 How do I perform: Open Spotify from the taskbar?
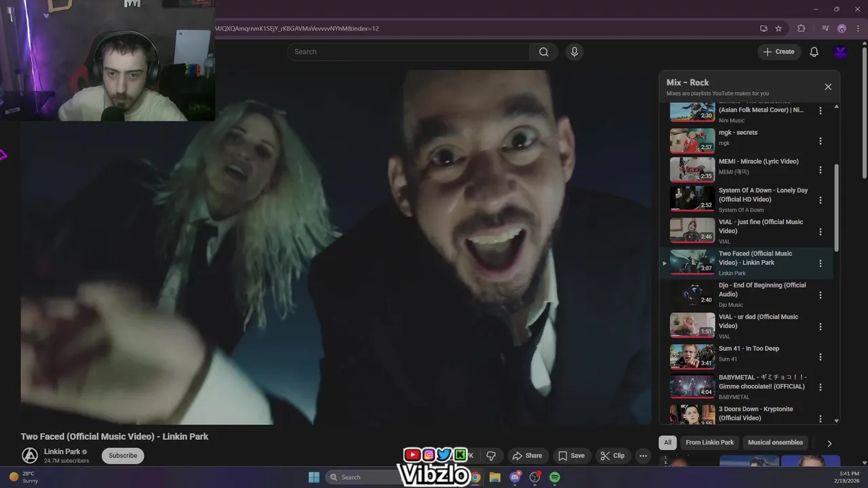click(555, 477)
